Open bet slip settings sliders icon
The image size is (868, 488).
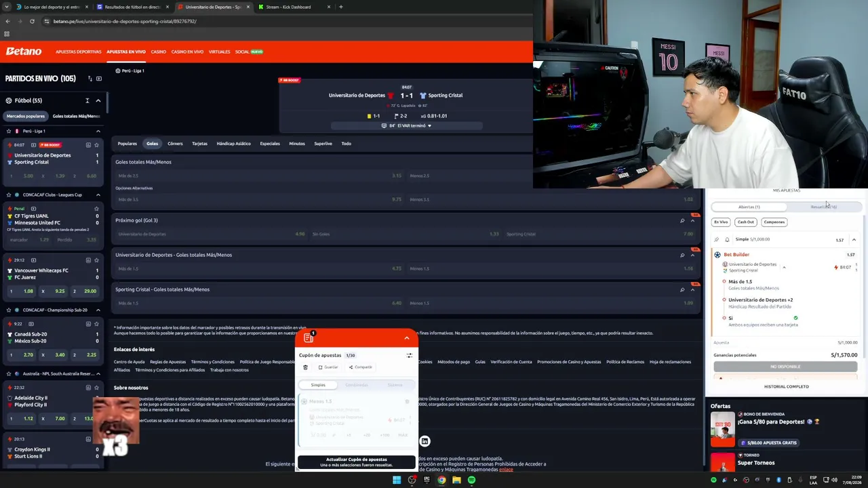click(x=410, y=355)
